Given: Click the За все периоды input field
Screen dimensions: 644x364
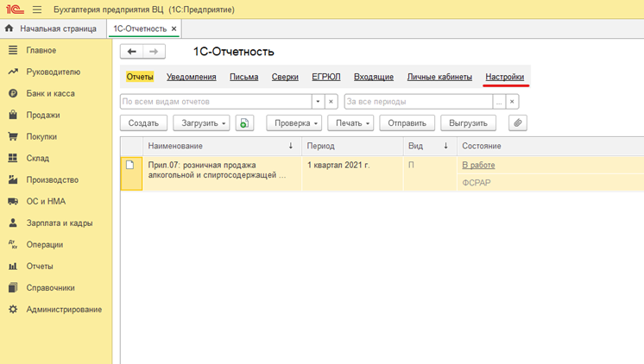Looking at the screenshot, I should [419, 102].
